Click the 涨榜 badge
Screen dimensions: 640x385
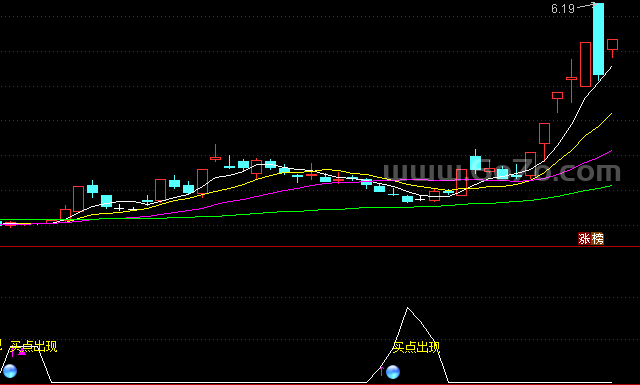591,238
